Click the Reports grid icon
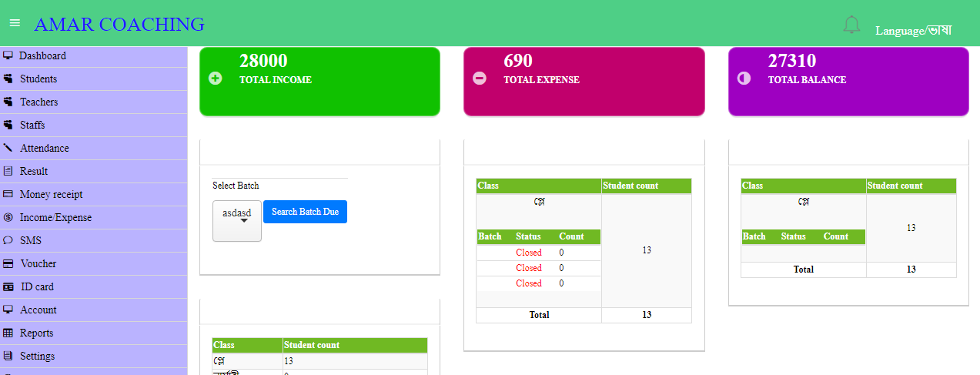The image size is (980, 375). pos(8,333)
